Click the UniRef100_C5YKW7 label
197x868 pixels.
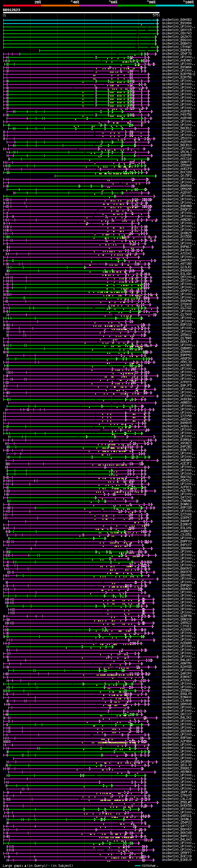pos(177,47)
